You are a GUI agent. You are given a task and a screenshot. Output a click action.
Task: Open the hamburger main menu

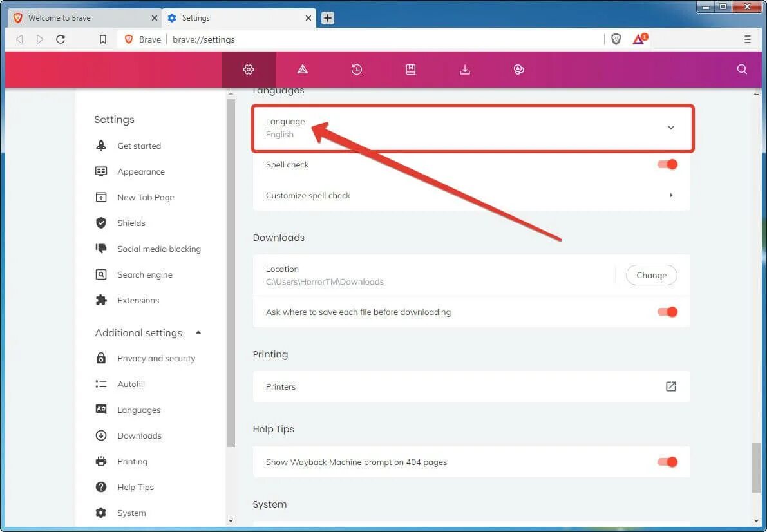tap(747, 40)
